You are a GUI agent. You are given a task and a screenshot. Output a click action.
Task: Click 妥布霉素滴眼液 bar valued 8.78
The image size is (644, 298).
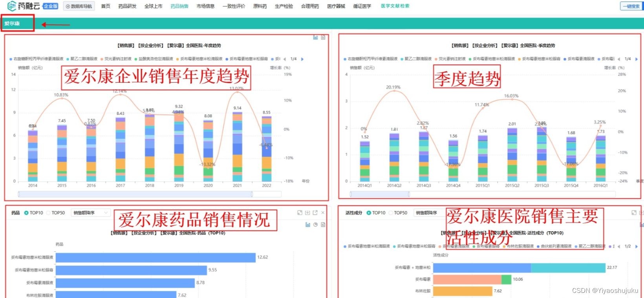125,283
